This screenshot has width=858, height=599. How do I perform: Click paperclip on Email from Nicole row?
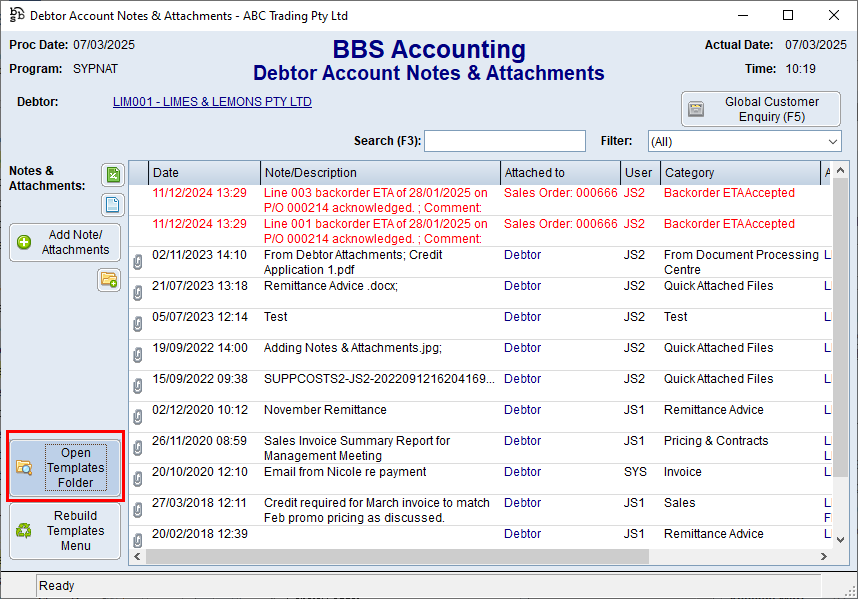138,479
